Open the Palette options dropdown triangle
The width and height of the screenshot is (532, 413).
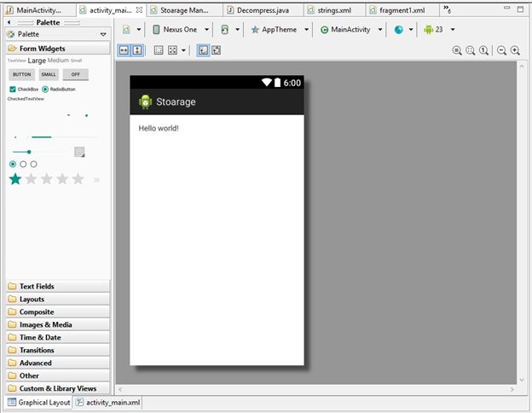pos(103,35)
